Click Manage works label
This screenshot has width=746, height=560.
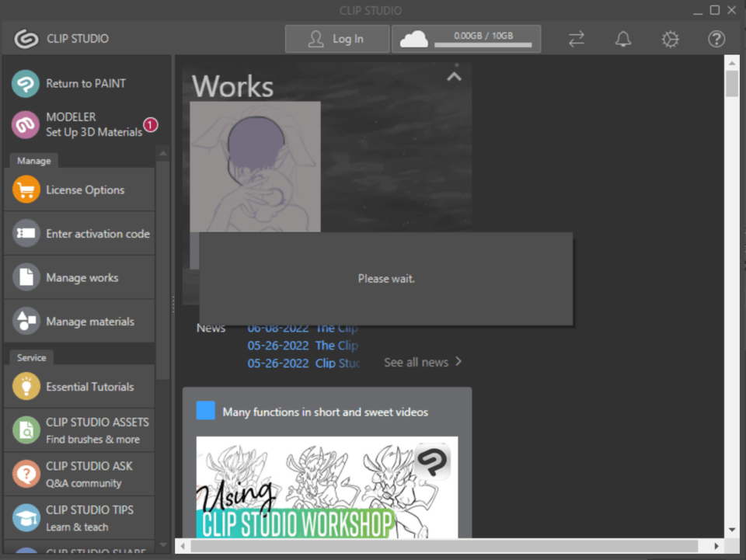82,277
